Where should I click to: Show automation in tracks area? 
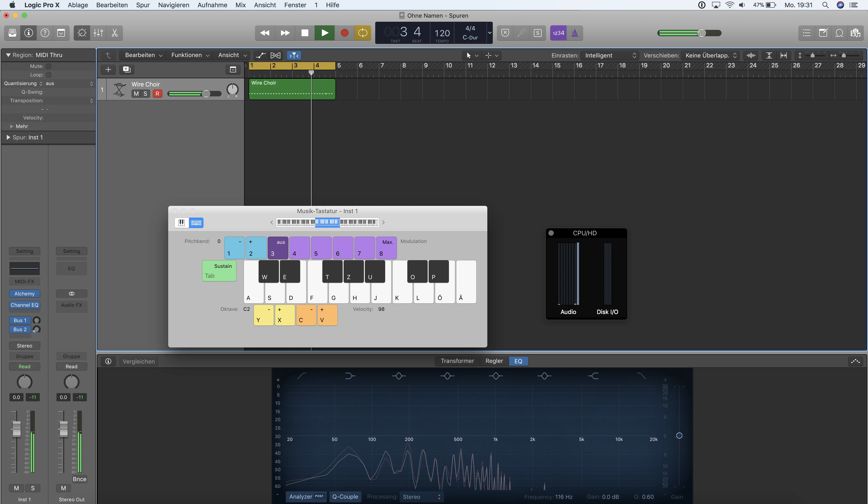tap(261, 55)
